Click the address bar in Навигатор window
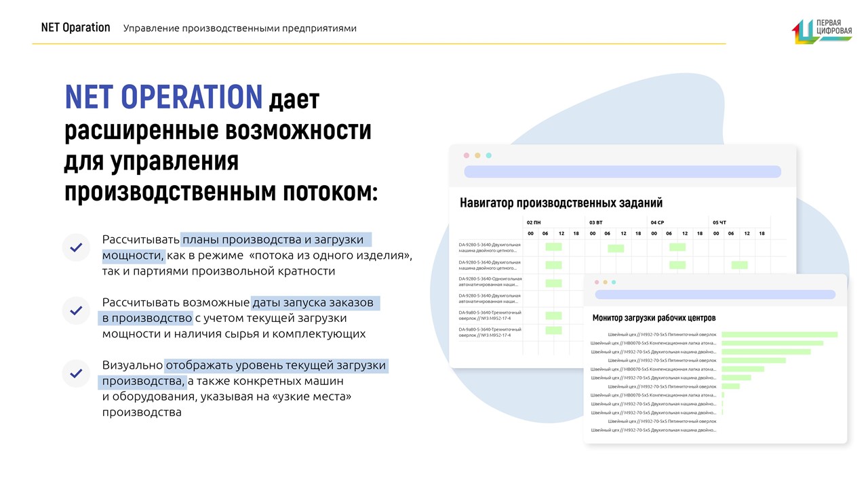Image resolution: width=868 pixels, height=488 pixels. (622, 171)
